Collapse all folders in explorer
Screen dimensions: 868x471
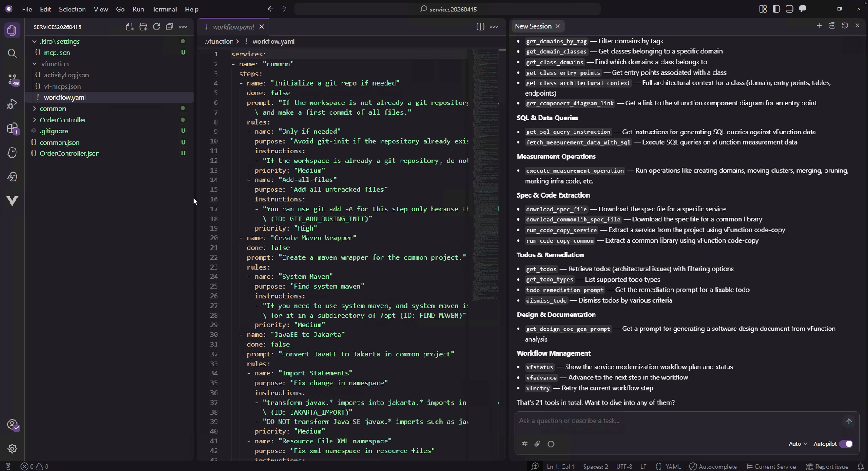[170, 27]
